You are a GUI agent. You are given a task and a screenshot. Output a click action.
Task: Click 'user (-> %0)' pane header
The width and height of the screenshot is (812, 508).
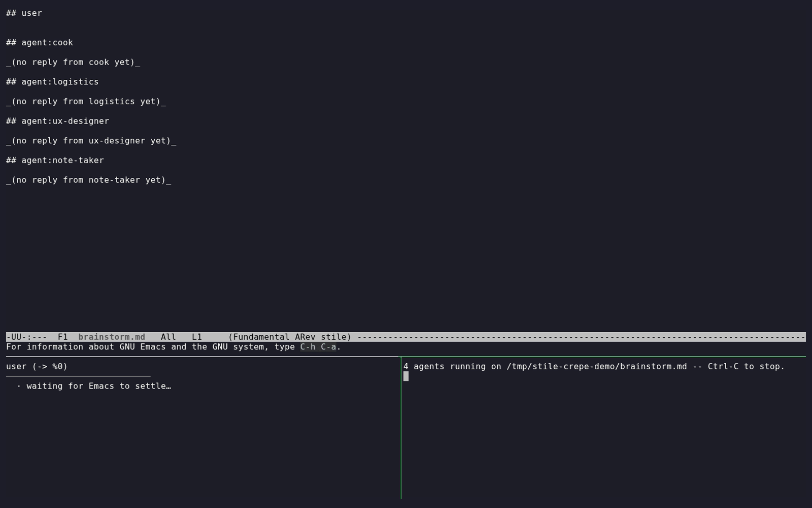(x=37, y=366)
